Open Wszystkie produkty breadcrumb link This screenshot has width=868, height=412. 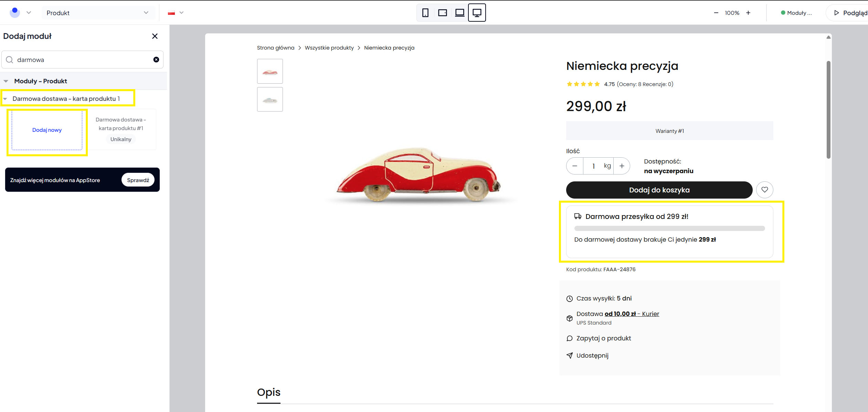click(329, 48)
